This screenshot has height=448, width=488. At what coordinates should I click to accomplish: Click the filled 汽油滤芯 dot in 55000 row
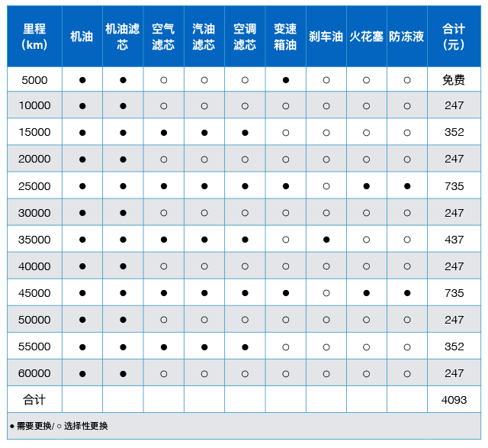pos(204,346)
